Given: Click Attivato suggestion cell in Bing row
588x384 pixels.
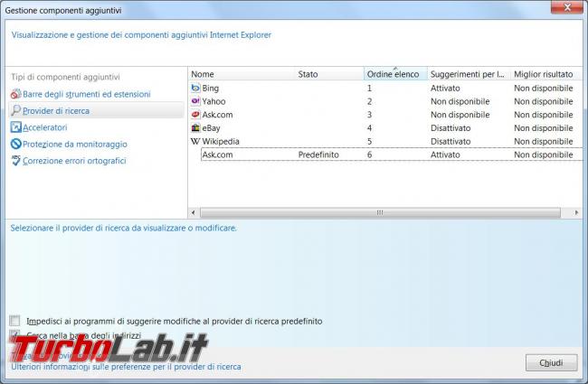Looking at the screenshot, I should tap(445, 88).
